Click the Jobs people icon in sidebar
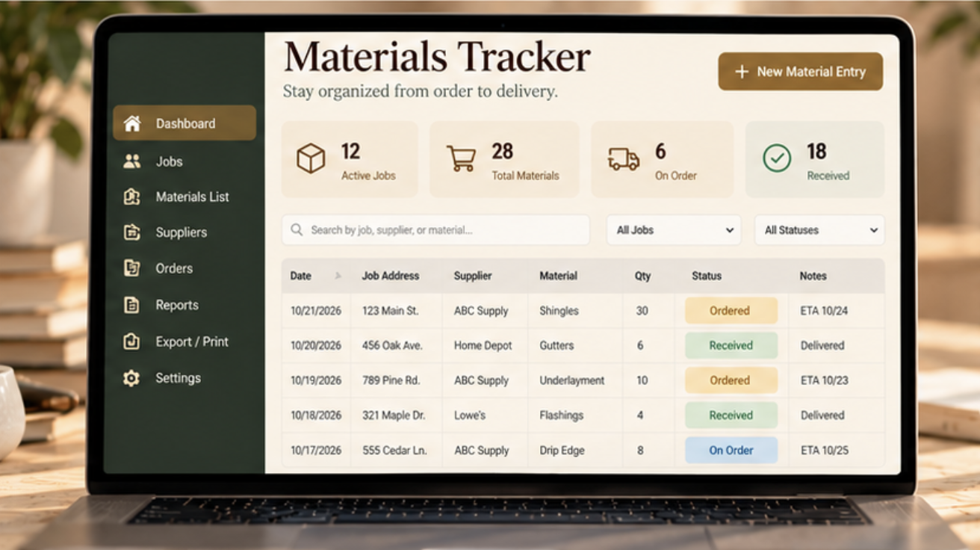 132,161
